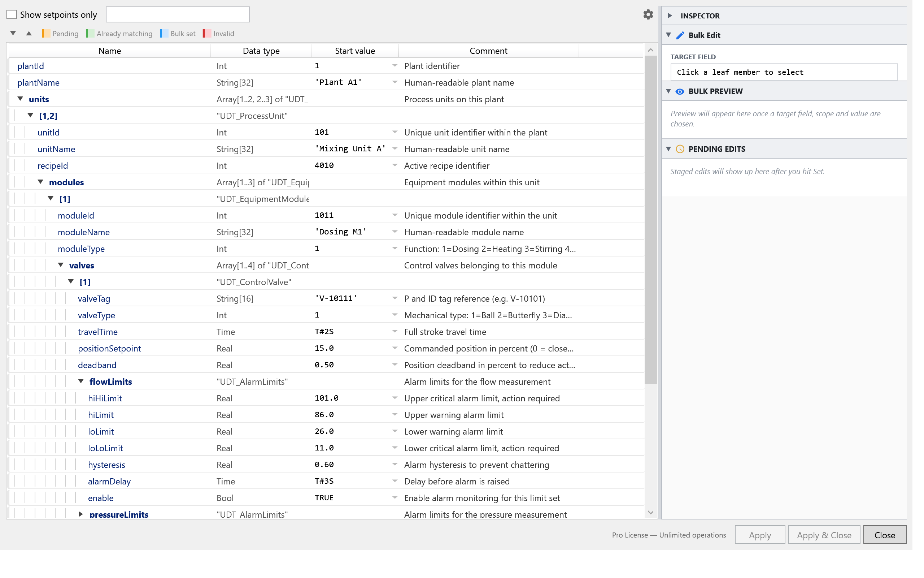Open start value dropdown for enable row
The width and height of the screenshot is (924, 578).
tap(395, 498)
